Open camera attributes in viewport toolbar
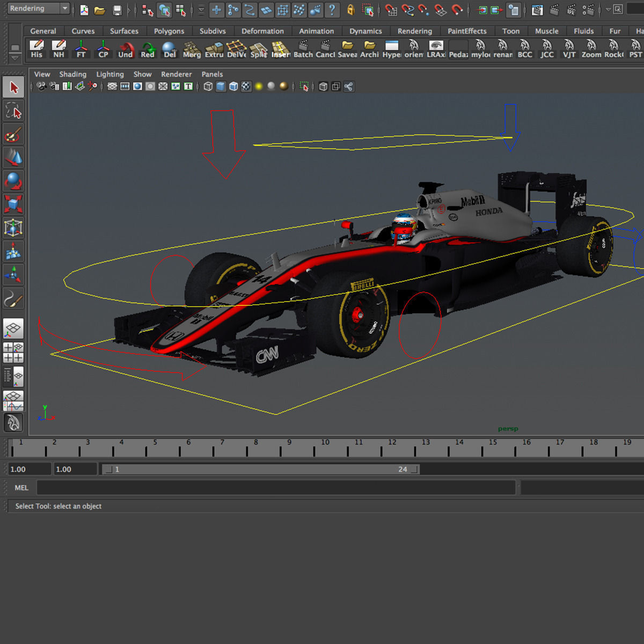This screenshot has height=644, width=644. [x=54, y=86]
